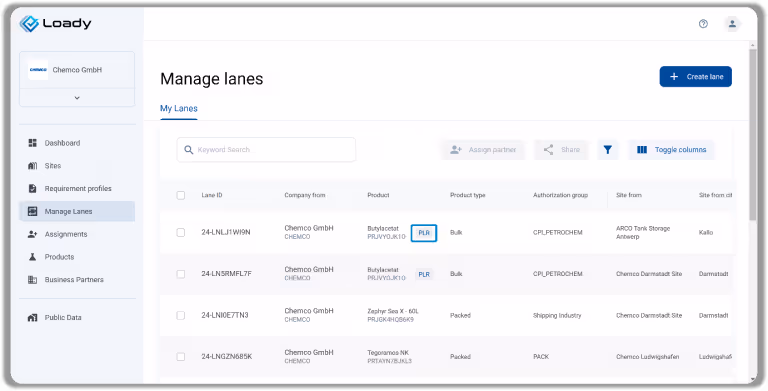Open the user profile icon

[732, 24]
